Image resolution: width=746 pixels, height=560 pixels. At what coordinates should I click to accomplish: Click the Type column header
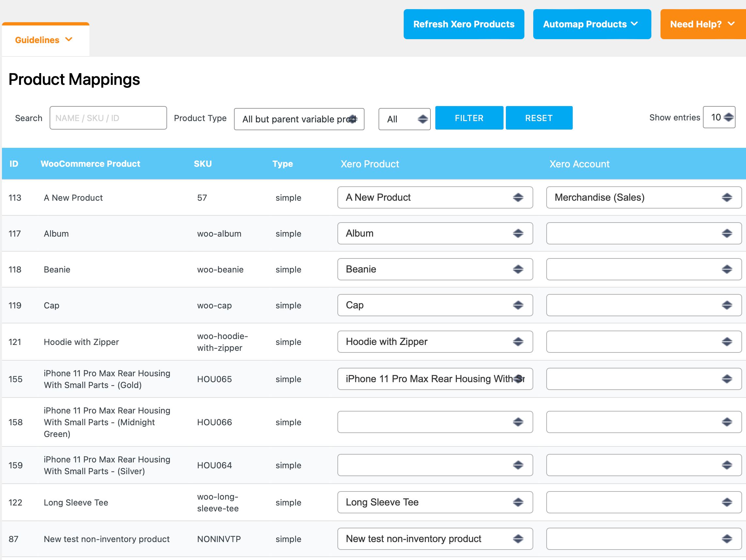(283, 164)
